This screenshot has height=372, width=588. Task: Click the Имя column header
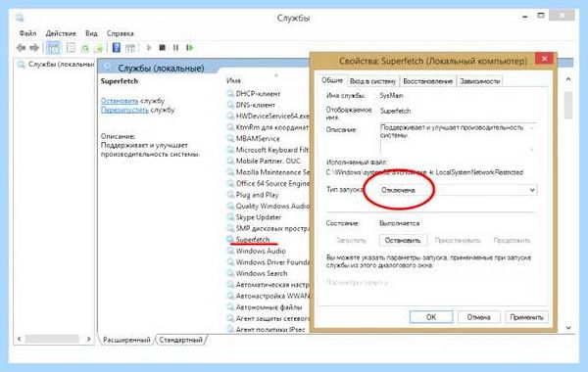[x=233, y=80]
